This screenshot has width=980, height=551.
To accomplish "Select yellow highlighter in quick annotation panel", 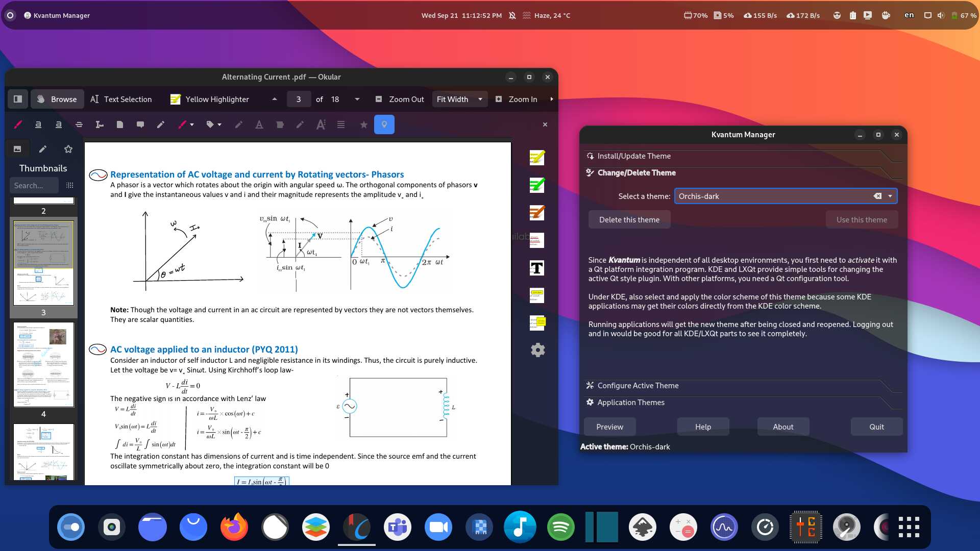I will click(537, 158).
